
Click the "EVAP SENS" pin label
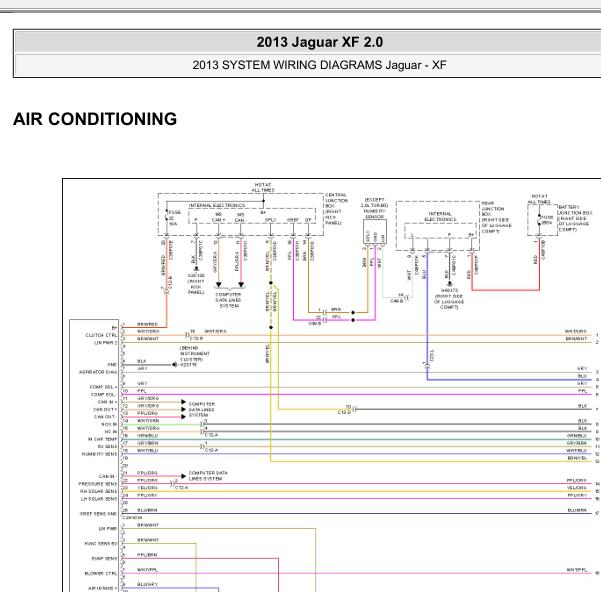(104, 559)
